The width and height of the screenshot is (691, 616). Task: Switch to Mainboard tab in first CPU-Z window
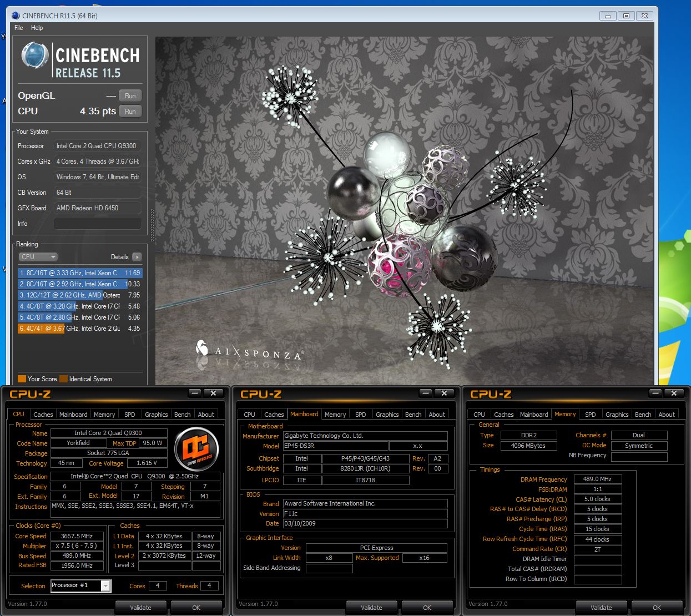pos(73,415)
